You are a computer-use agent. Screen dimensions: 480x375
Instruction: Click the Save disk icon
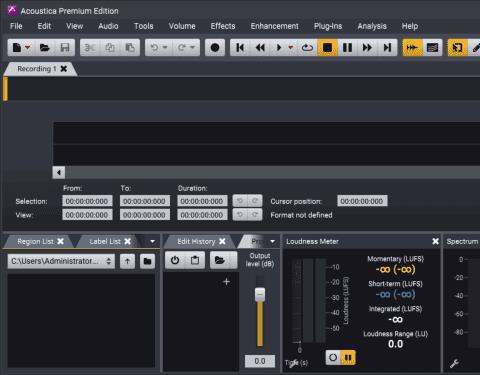pos(65,48)
